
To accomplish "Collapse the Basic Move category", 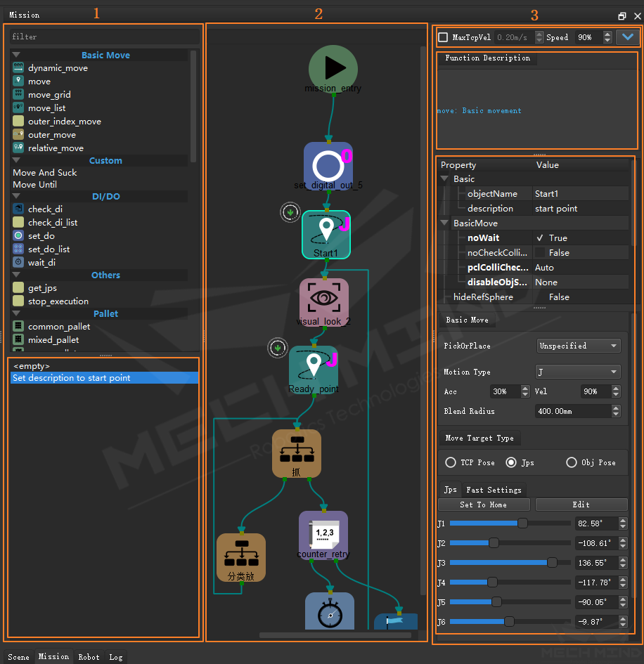I will pyautogui.click(x=16, y=55).
